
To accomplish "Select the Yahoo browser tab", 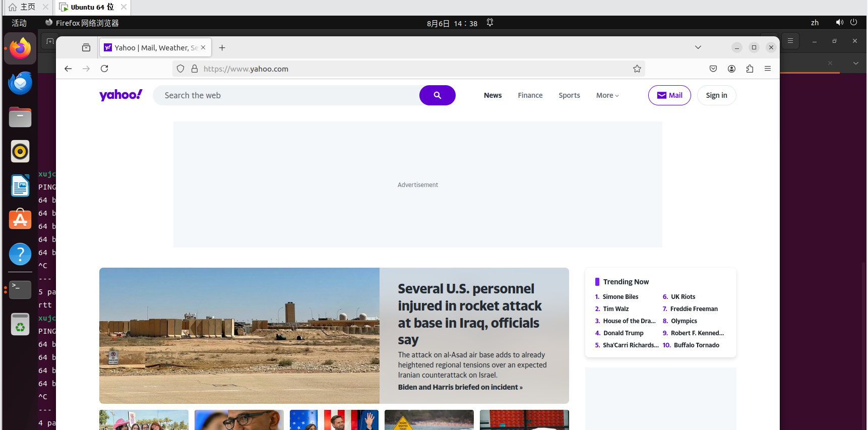I will (155, 48).
